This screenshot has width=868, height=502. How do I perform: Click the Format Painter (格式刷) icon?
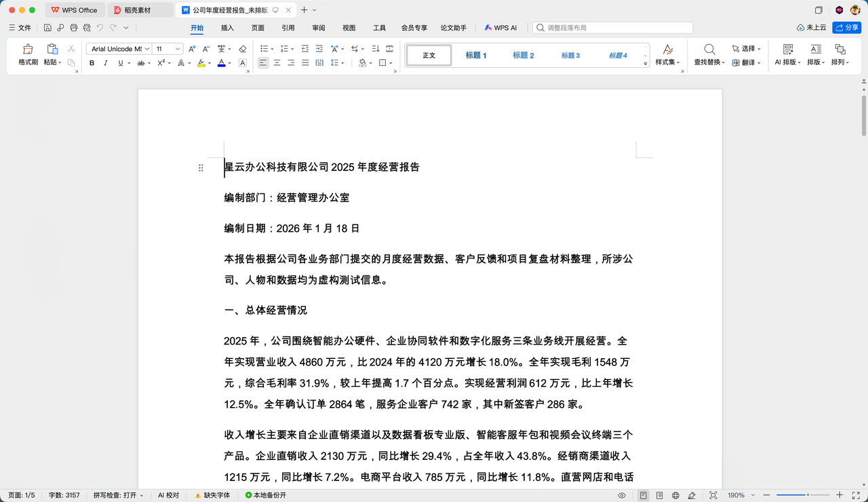[28, 50]
